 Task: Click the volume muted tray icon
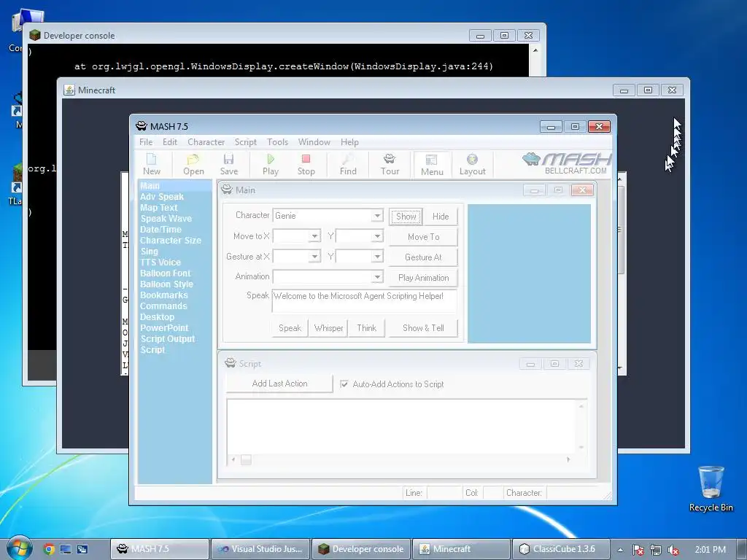[x=673, y=550]
